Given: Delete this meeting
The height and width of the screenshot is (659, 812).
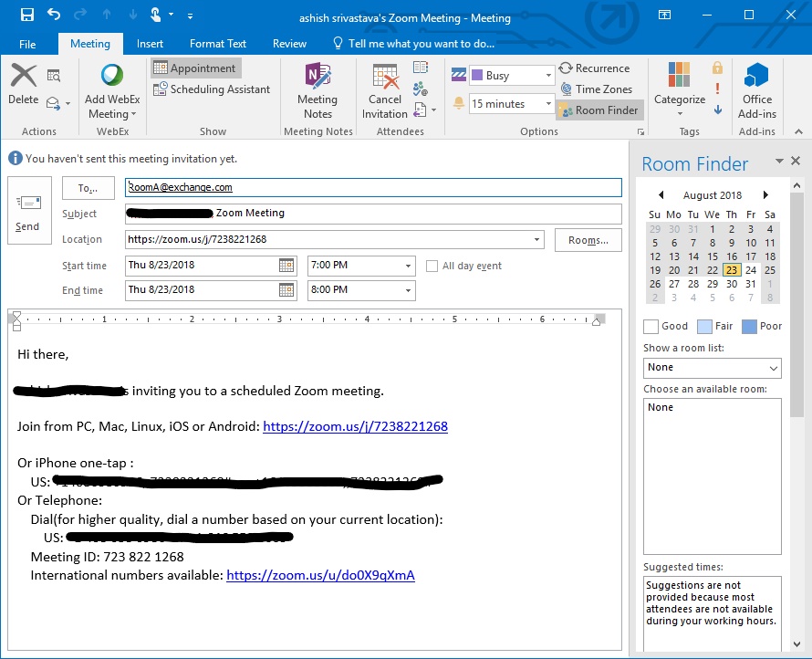Looking at the screenshot, I should (x=24, y=84).
